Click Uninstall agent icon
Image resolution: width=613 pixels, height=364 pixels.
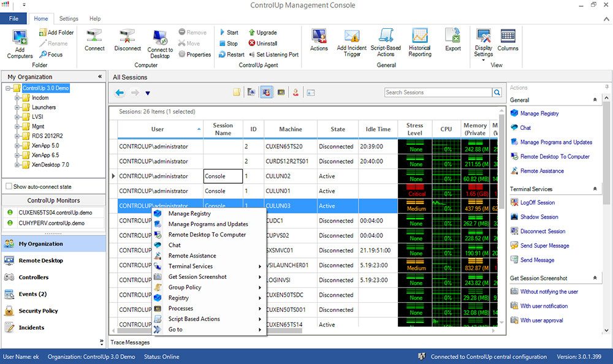pos(263,44)
